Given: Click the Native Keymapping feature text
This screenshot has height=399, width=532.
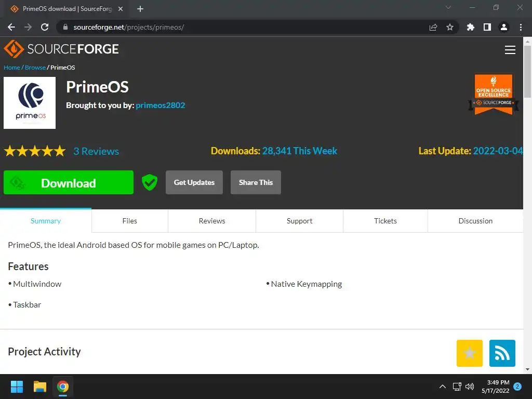Looking at the screenshot, I should pos(307,284).
